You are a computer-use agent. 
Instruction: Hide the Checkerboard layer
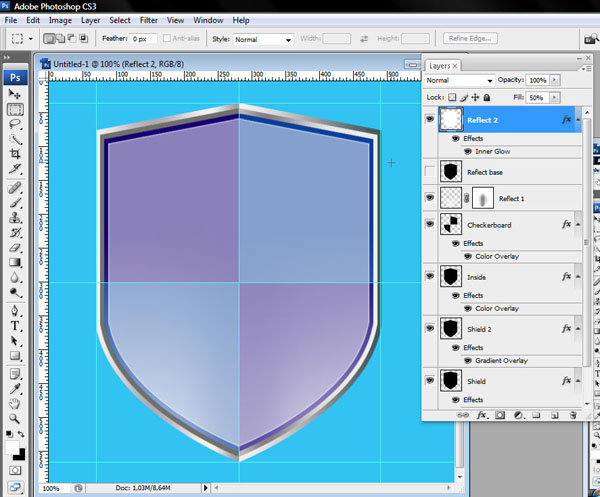point(430,223)
